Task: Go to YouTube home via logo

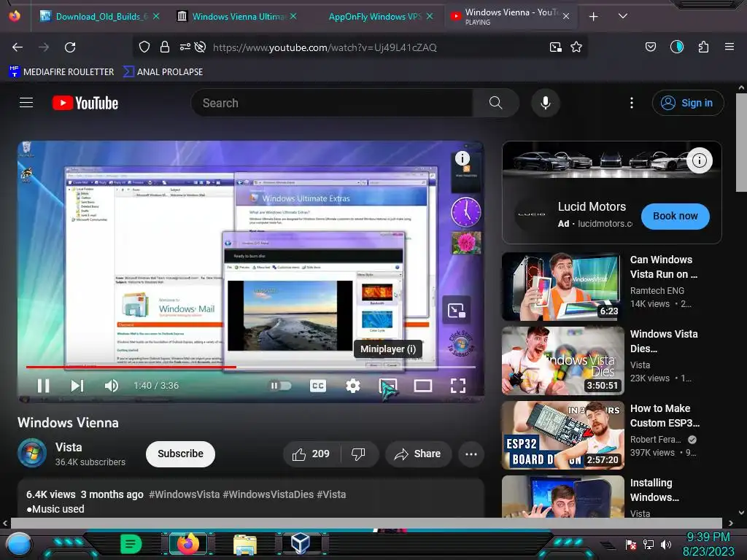Action: [85, 103]
